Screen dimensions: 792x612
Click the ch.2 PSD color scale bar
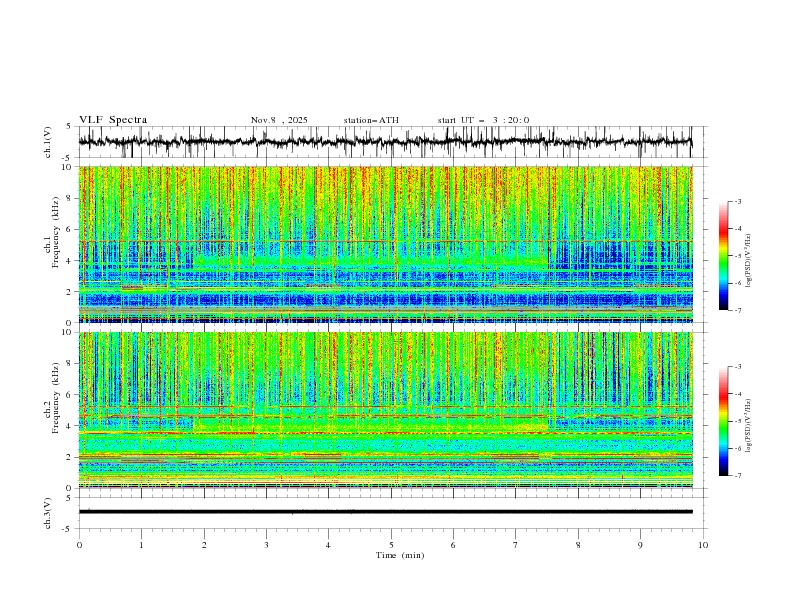coord(723,421)
